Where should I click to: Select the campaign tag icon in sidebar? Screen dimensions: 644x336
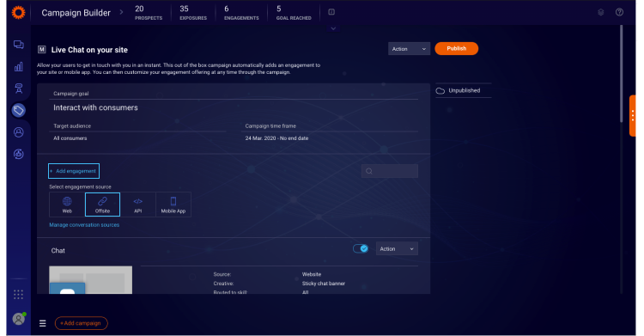(19, 110)
